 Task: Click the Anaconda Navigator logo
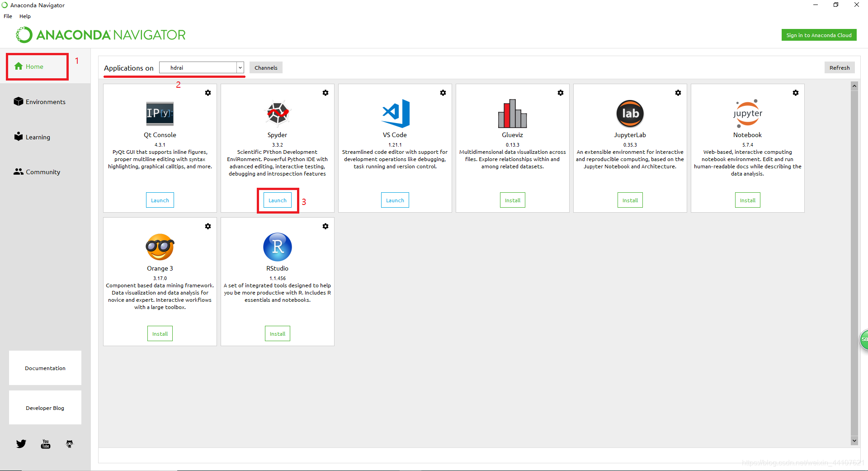101,35
